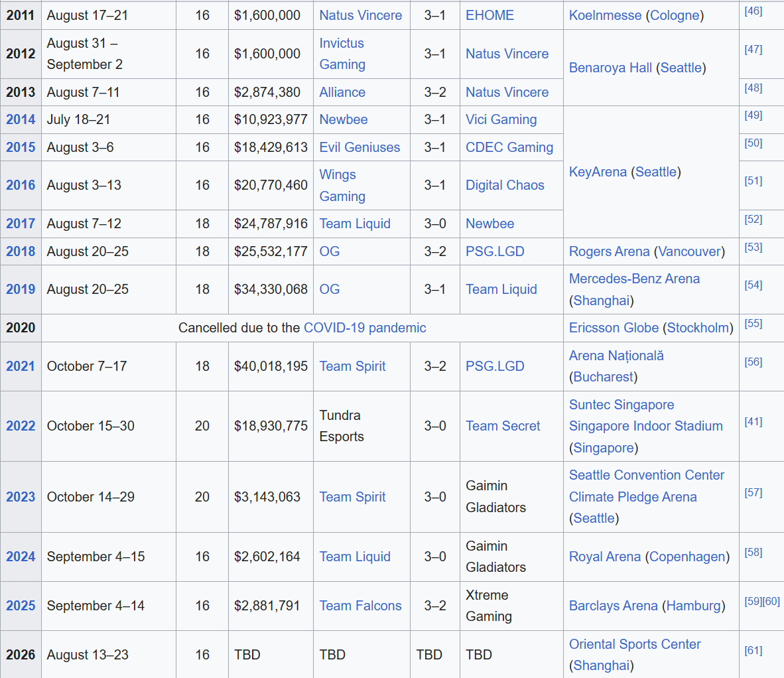784x678 pixels.
Task: Open the 2014 tournament year link
Action: coord(21,119)
